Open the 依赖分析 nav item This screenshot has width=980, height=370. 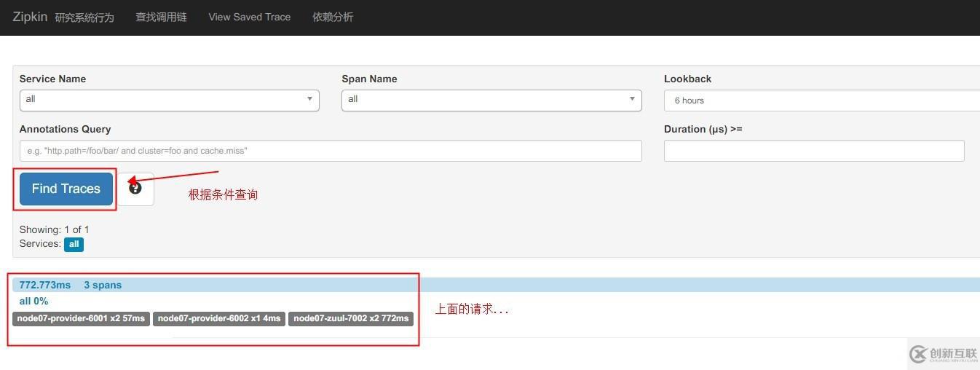[x=333, y=17]
